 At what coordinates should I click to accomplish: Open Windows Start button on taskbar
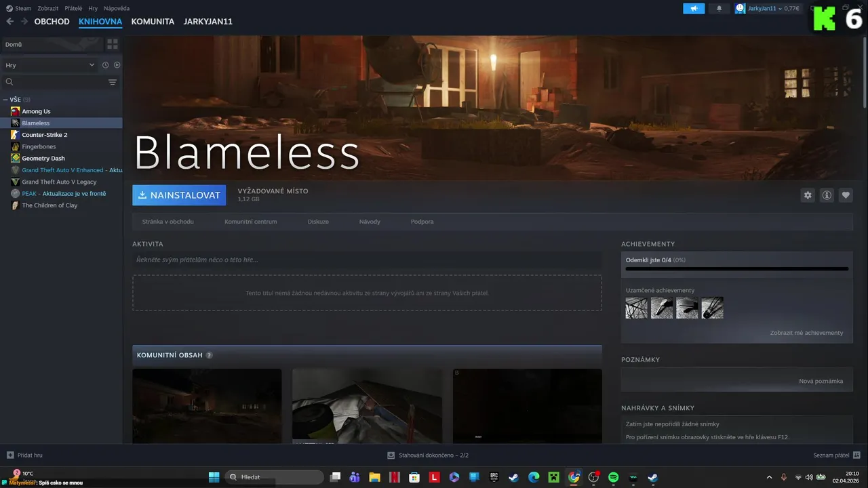click(x=214, y=477)
